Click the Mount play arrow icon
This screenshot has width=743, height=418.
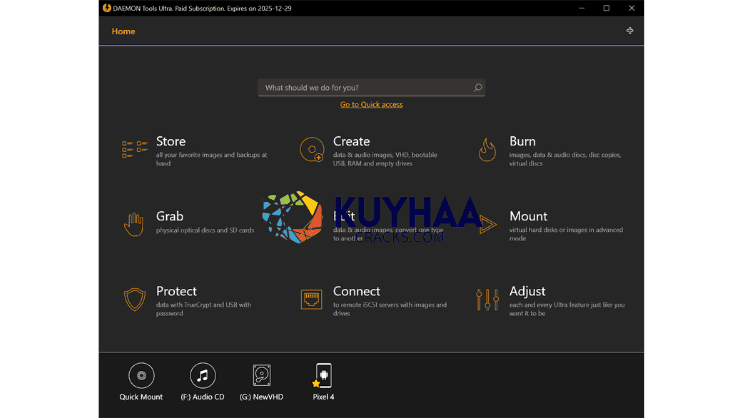[x=488, y=224]
